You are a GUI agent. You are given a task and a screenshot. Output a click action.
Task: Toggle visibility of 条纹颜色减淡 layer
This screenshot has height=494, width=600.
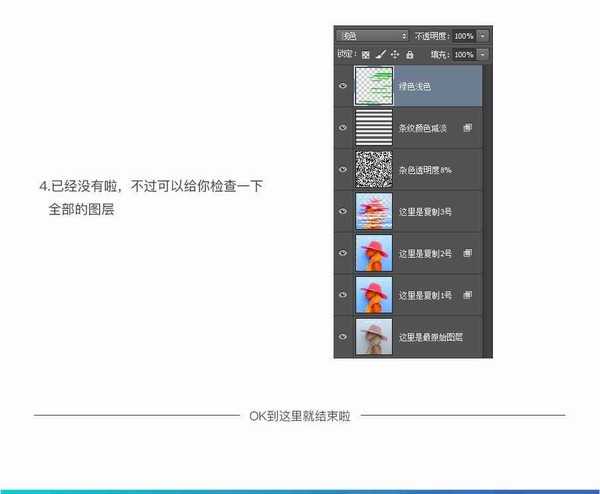click(x=342, y=129)
